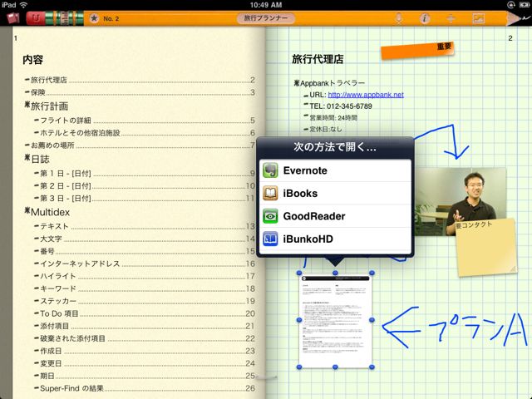Tap the battery status icon

coord(523,5)
